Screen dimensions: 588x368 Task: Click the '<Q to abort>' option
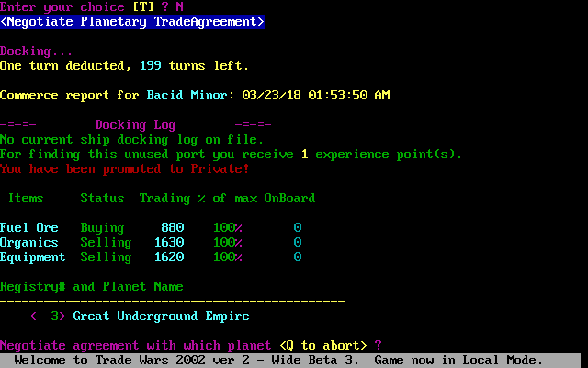pyautogui.click(x=323, y=346)
